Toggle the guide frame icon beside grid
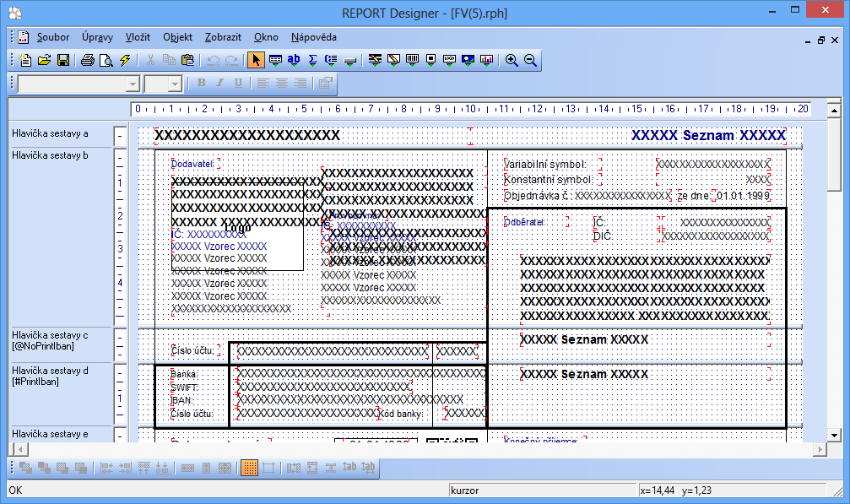 pyautogui.click(x=268, y=468)
